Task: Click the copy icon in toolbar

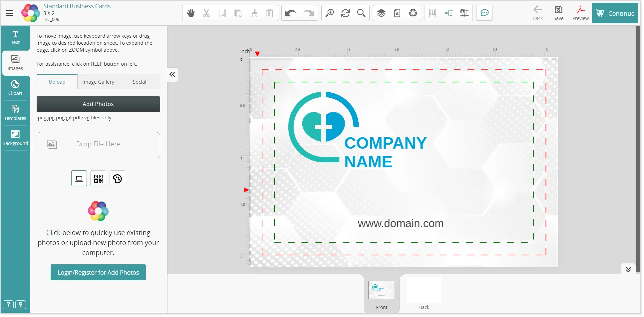Action: tap(222, 13)
